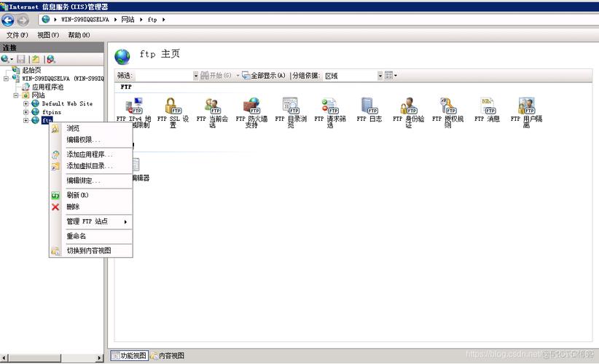This screenshot has height=364, width=599.
Task: Open FTP logging (日志) icon
Action: (369, 109)
